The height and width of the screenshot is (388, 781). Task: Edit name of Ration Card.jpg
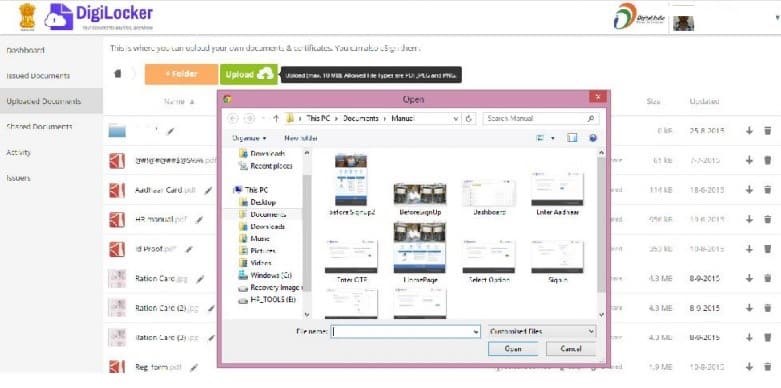[200, 279]
